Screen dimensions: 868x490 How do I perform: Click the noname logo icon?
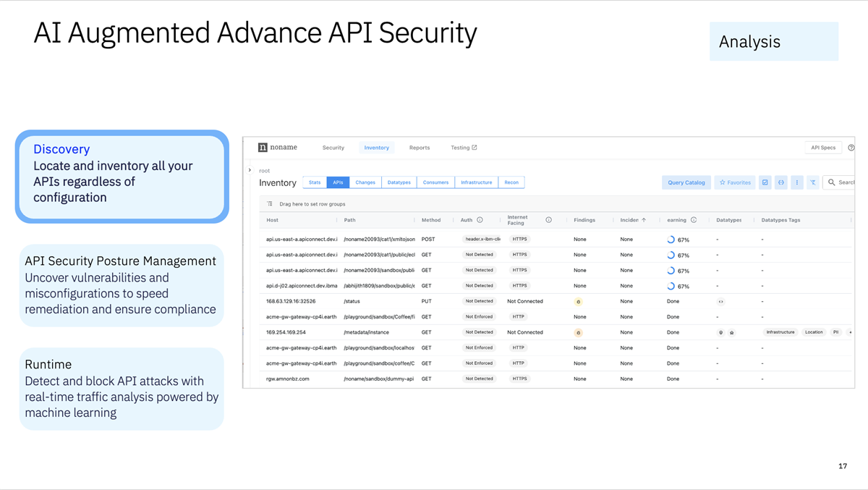[263, 148]
